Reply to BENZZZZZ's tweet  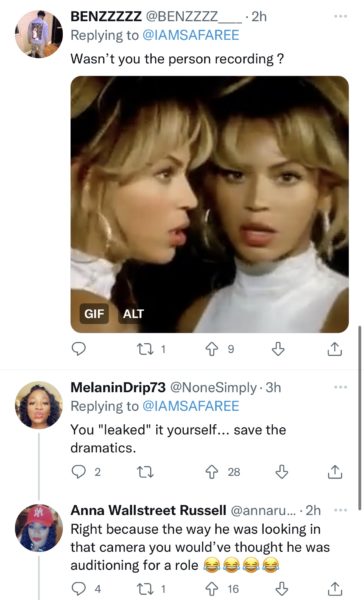[x=79, y=349]
